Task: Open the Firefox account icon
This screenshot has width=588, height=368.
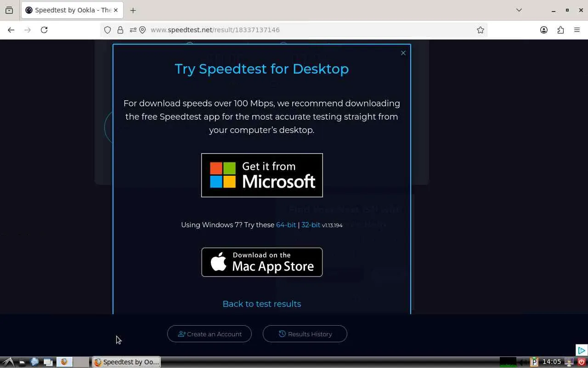Action: click(x=544, y=30)
